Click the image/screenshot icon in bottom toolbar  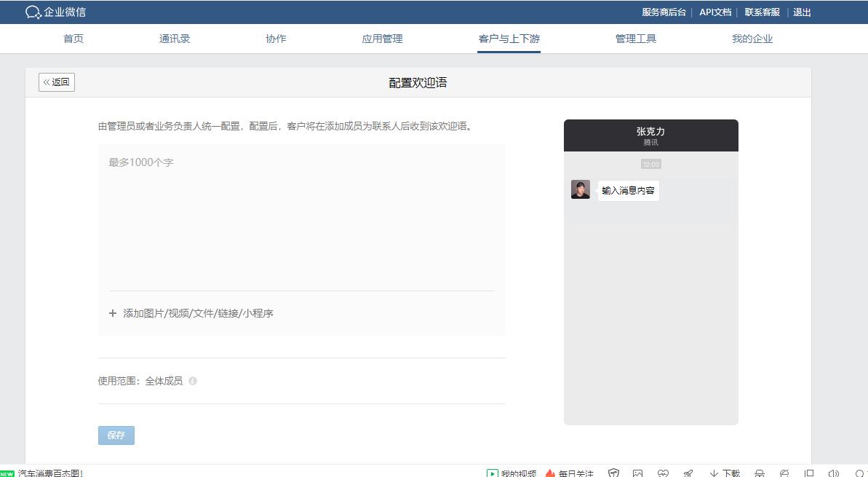click(x=637, y=472)
